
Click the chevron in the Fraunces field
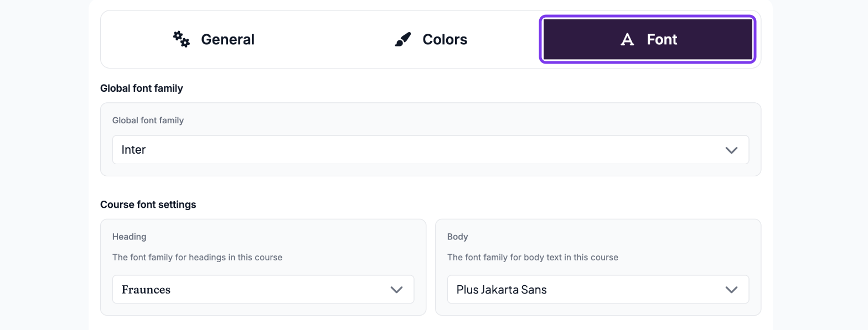click(396, 290)
